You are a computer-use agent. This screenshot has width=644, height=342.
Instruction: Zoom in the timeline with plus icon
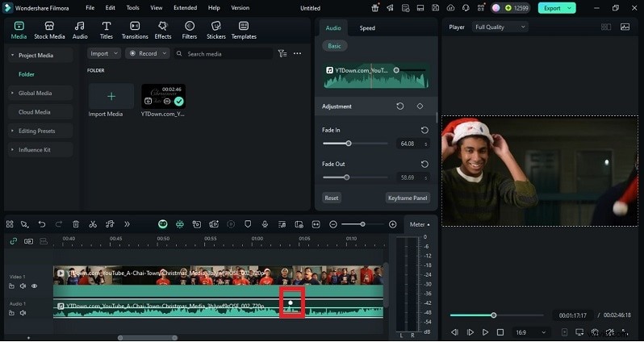pos(393,224)
